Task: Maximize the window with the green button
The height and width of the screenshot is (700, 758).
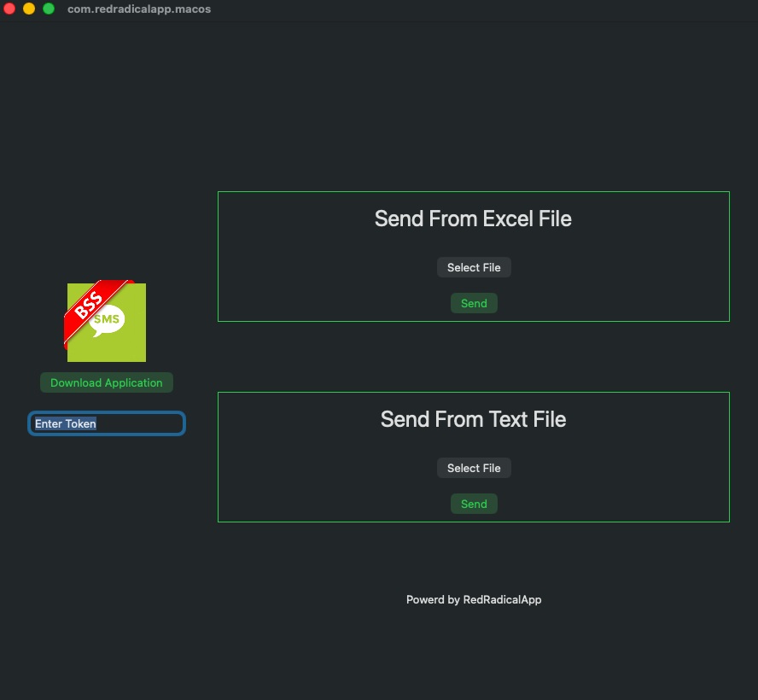Action: click(49, 9)
